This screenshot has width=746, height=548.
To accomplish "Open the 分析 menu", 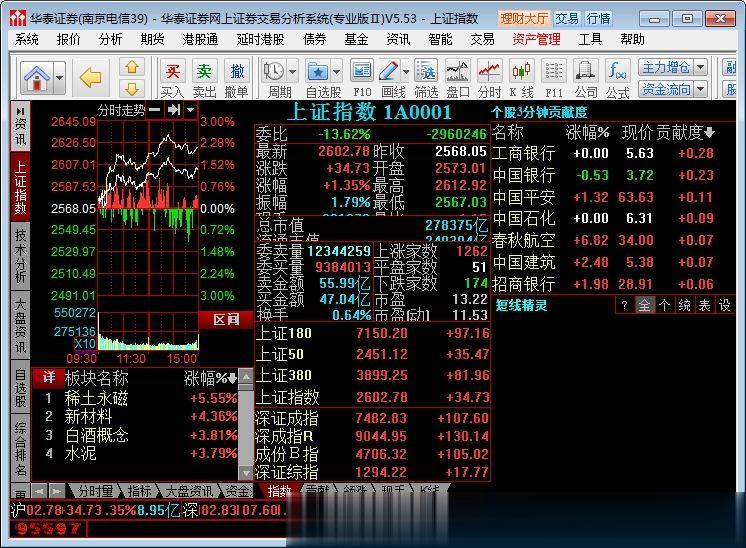I will pos(110,39).
